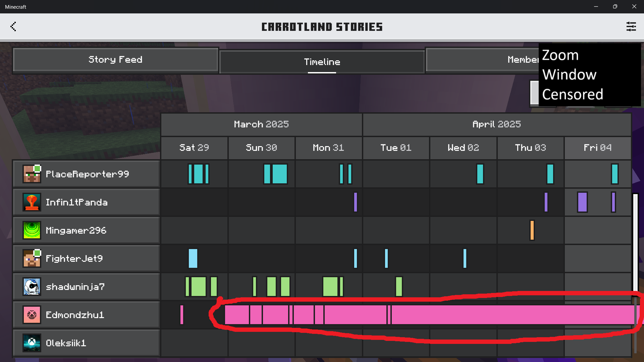Select the Oleksiik1 player row name

coord(66,343)
